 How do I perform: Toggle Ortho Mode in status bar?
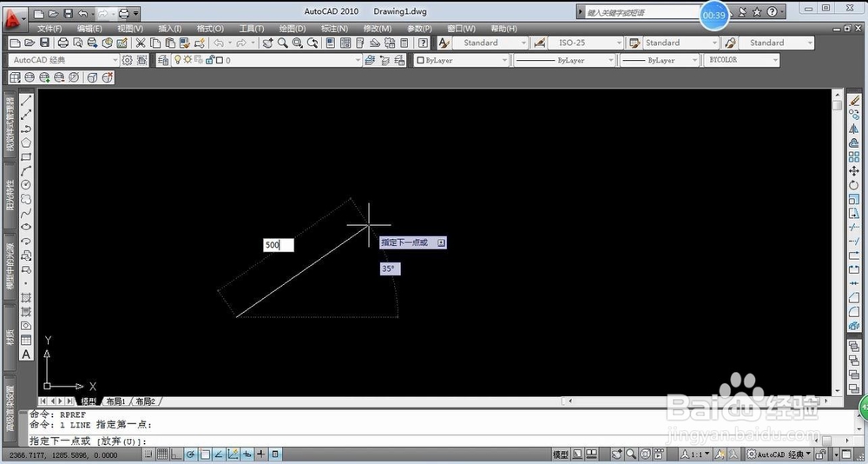pos(176,454)
